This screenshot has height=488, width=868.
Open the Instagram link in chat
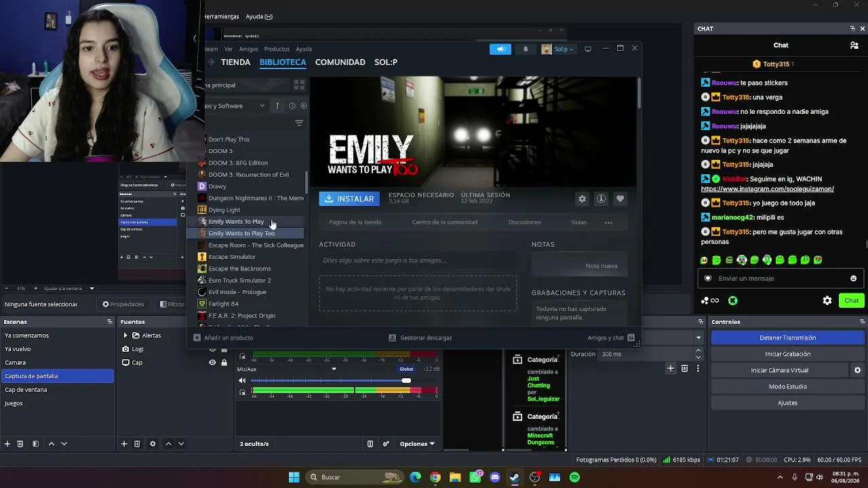click(x=767, y=189)
